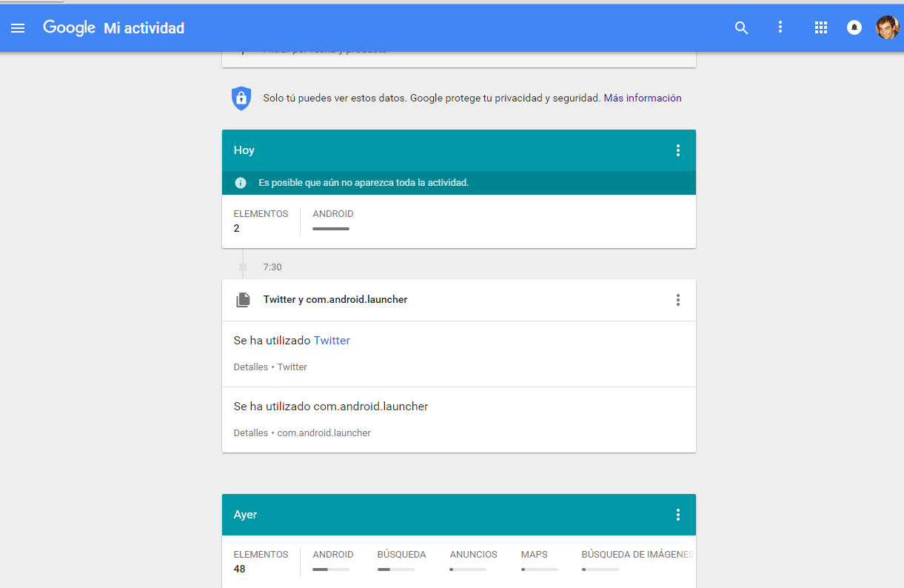
Task: Follow the Más información link
Action: (642, 98)
